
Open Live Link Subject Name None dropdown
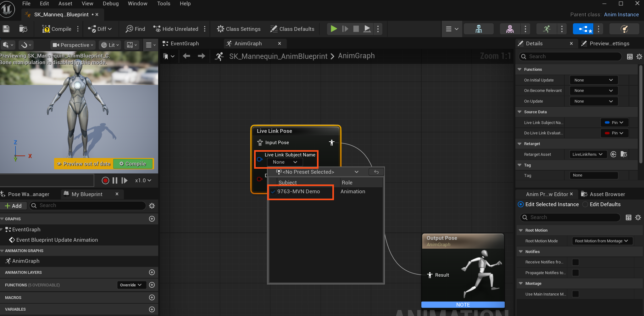(285, 162)
